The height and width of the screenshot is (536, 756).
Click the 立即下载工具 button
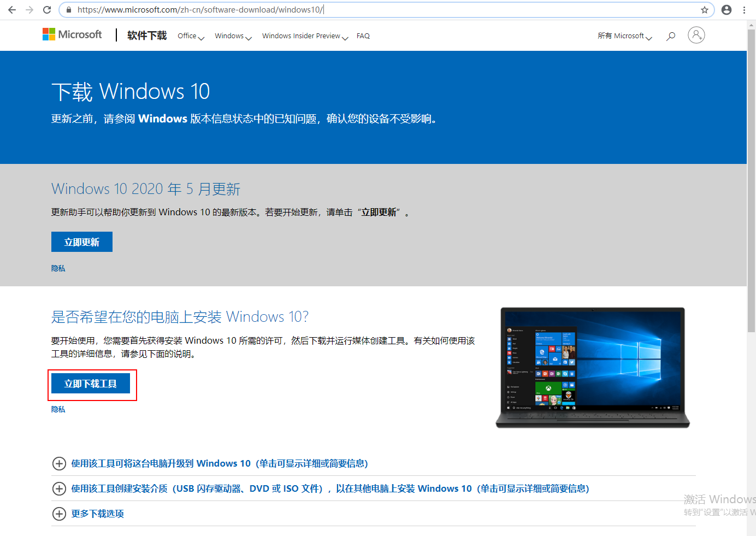(92, 382)
